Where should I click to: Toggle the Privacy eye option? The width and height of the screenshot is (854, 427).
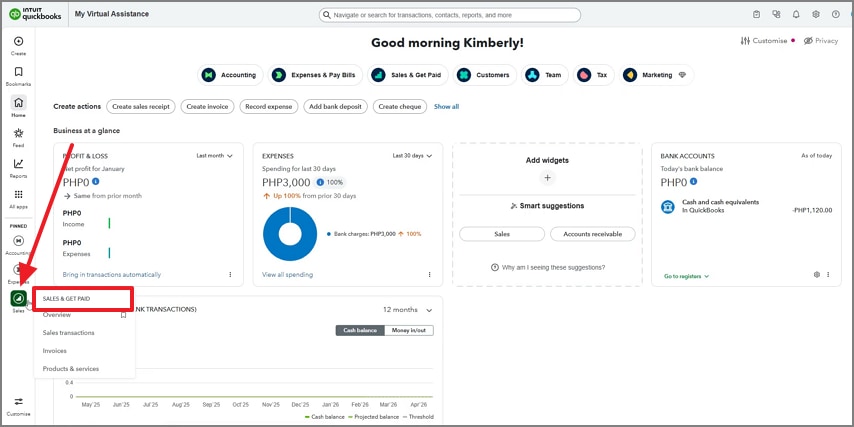[821, 41]
